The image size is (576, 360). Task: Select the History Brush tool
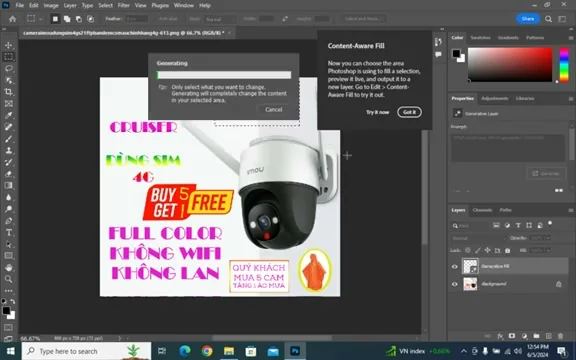point(8,162)
